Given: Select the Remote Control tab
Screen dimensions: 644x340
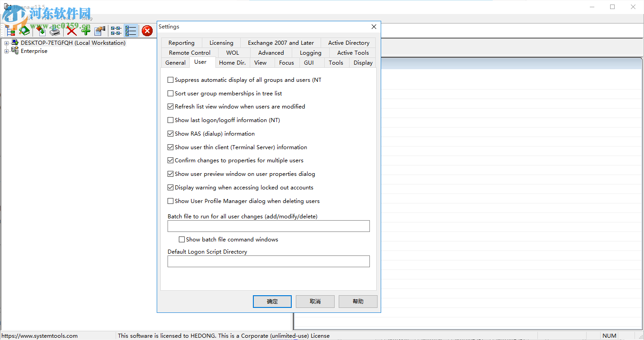Looking at the screenshot, I should pyautogui.click(x=190, y=53).
